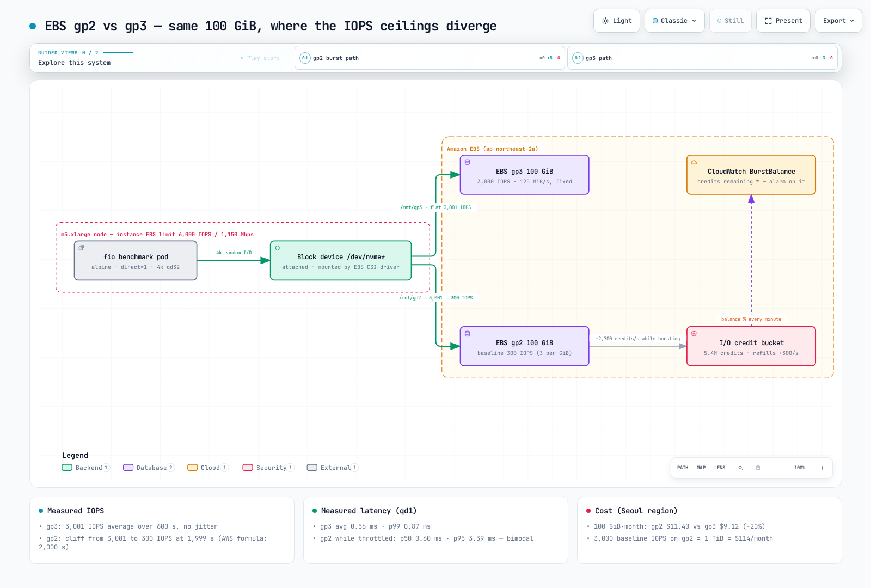Toggle the Light theme button

(x=617, y=21)
